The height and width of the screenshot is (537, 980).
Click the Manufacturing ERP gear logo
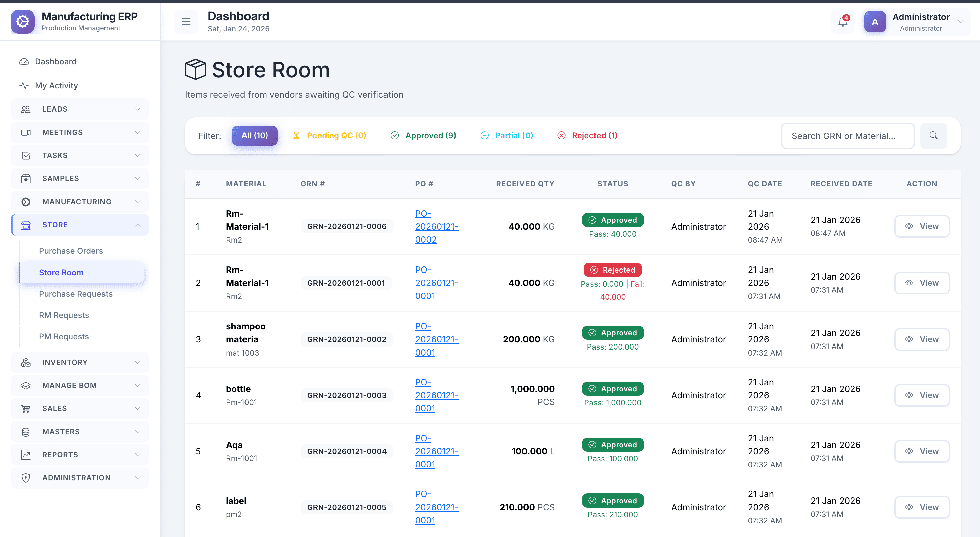tap(23, 22)
